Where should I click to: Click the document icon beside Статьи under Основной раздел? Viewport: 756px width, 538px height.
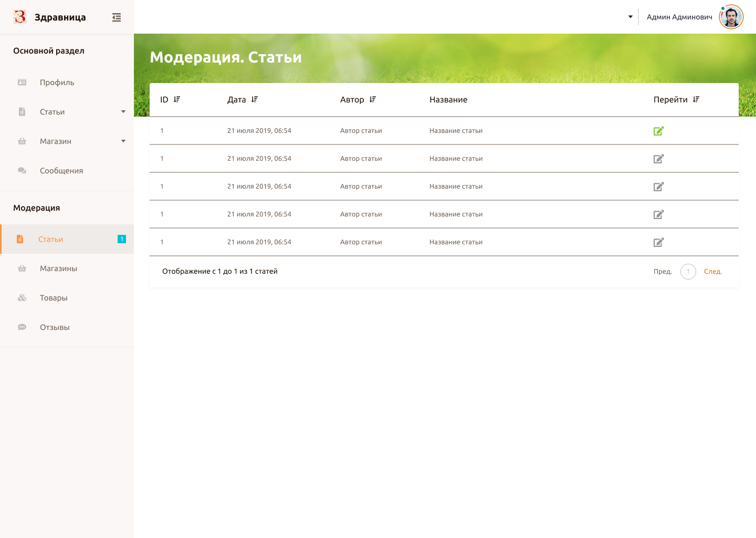tap(22, 112)
